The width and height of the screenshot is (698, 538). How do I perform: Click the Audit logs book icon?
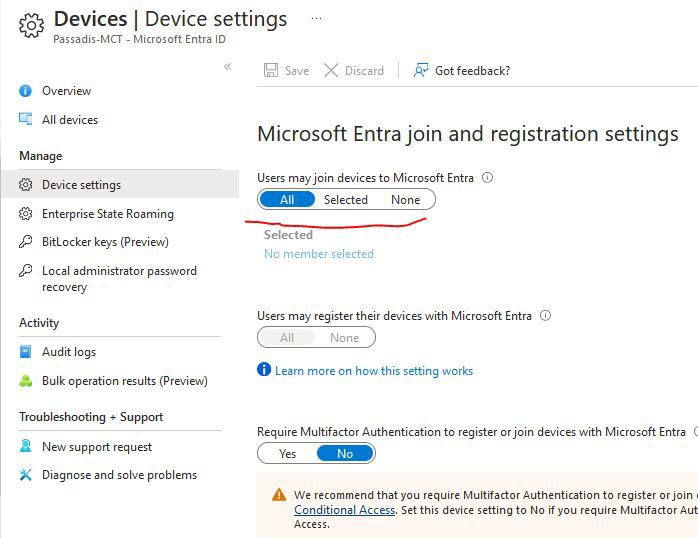[25, 352]
